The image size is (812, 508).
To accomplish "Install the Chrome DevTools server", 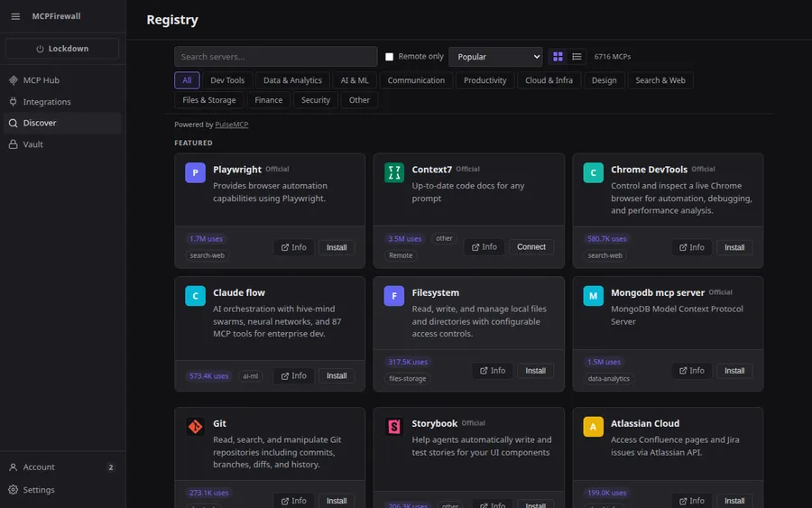I will pyautogui.click(x=734, y=247).
